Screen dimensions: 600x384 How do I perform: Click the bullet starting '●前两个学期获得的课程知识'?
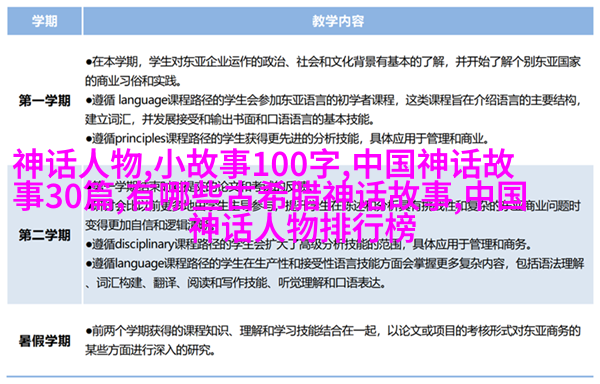point(333,330)
